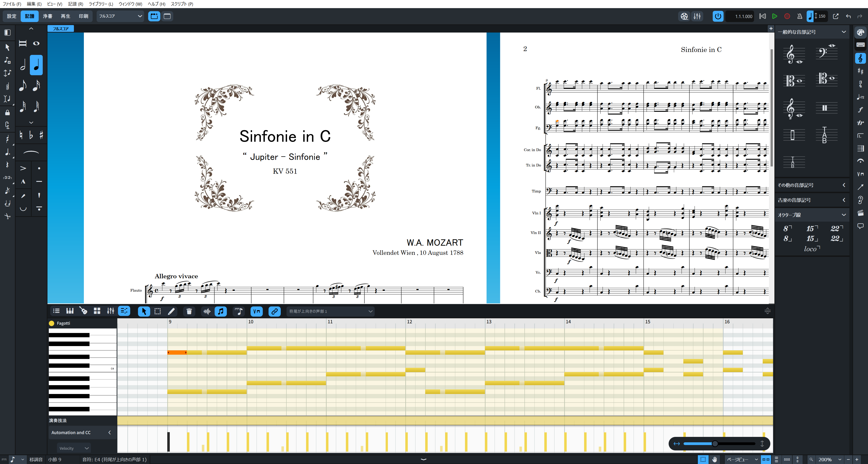
Task: Show the video window (film reel icon)
Action: (684, 16)
